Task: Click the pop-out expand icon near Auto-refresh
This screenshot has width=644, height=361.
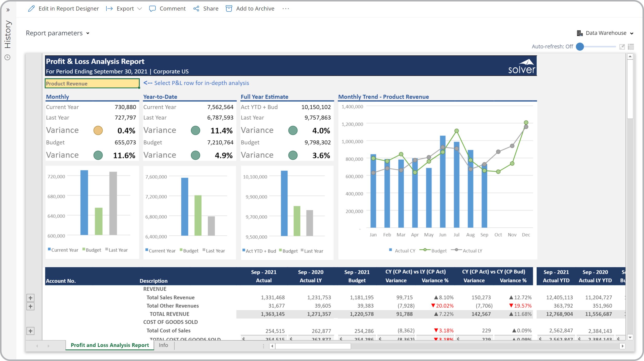Action: tap(622, 47)
